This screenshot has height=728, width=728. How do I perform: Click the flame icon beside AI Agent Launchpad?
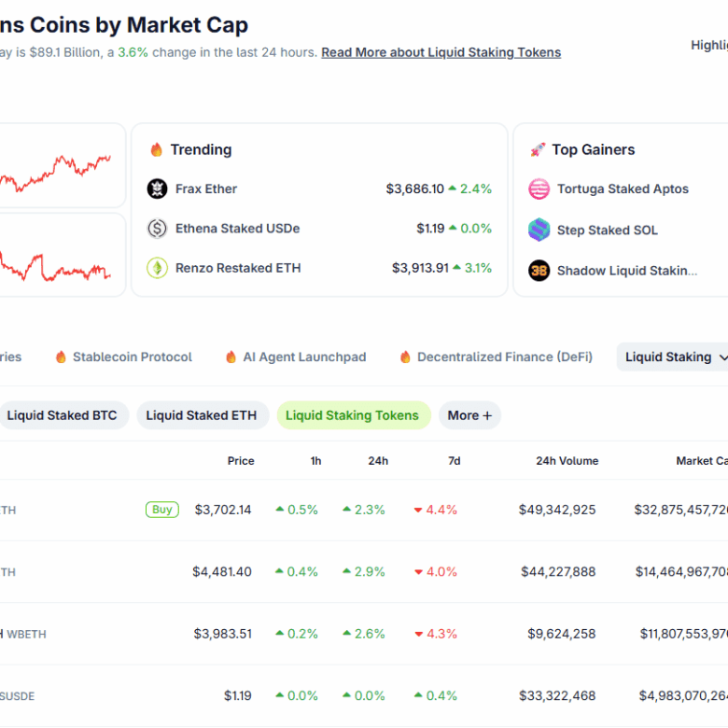(x=231, y=357)
